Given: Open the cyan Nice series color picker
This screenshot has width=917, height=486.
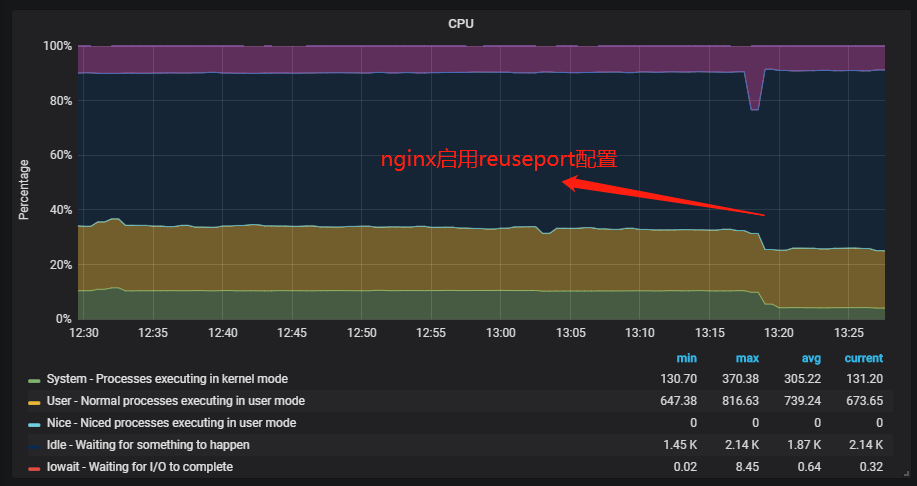Looking at the screenshot, I should click(x=34, y=424).
